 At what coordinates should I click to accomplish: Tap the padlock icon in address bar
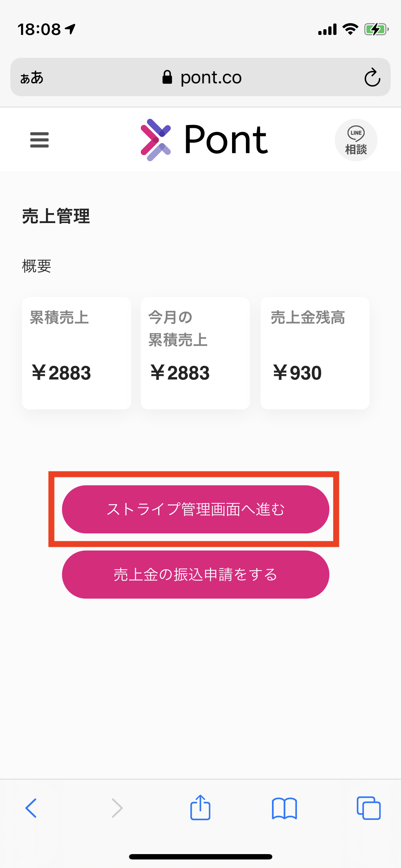tap(167, 77)
